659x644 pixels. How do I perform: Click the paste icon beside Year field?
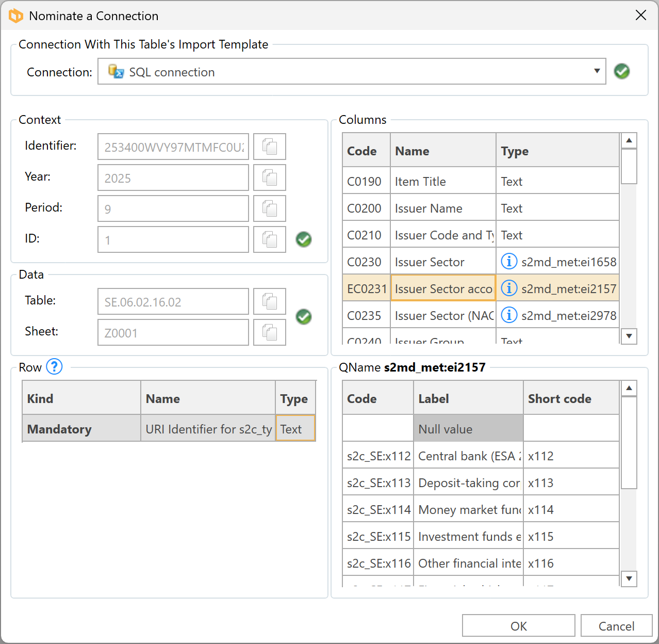point(269,178)
